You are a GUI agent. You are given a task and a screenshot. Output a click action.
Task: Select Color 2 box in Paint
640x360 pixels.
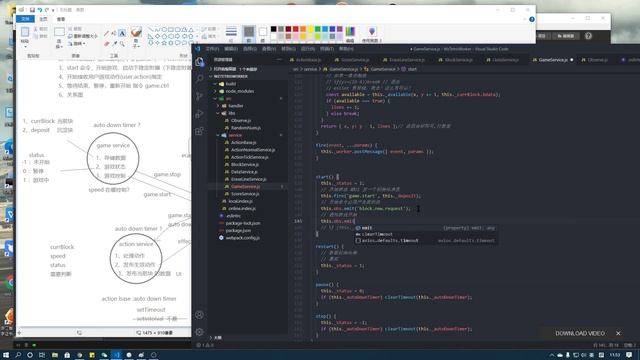pos(263,33)
